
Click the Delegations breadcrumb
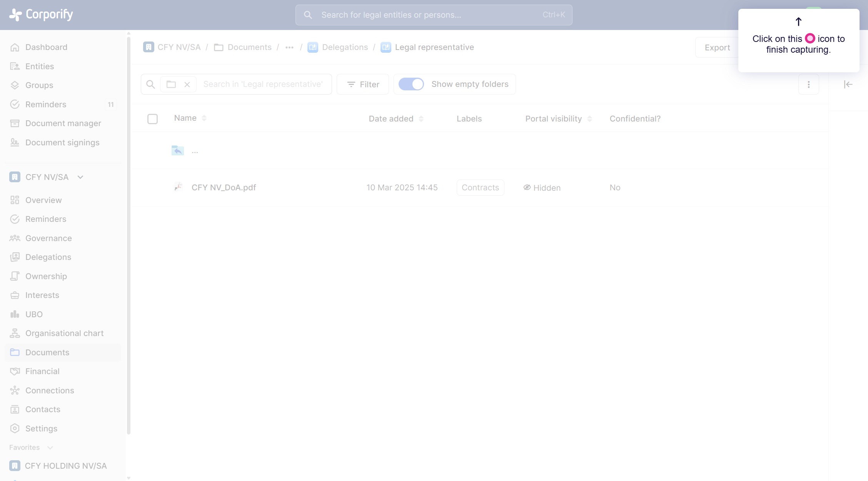pyautogui.click(x=345, y=47)
